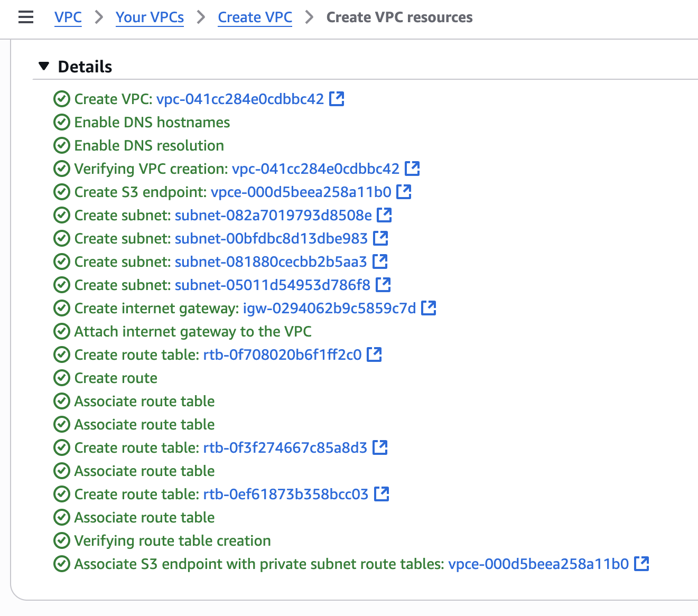Click the igw-0294062b9c5859c7d link
This screenshot has width=698, height=616.
(x=329, y=308)
